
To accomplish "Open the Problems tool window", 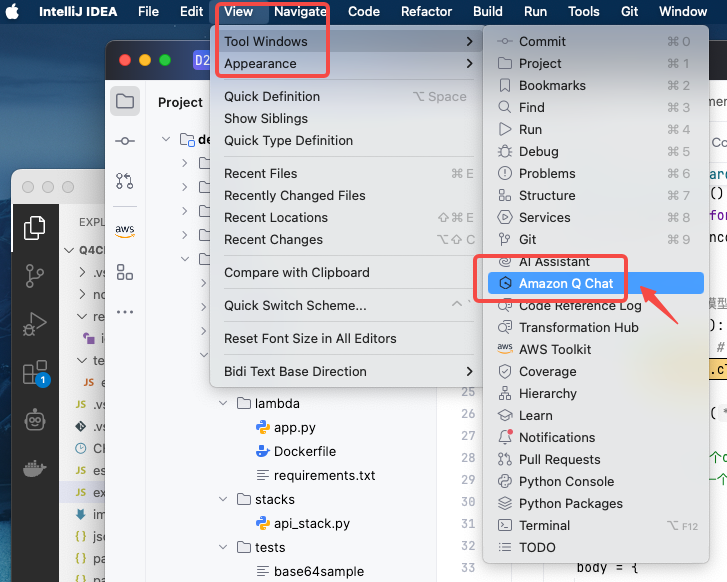I will [x=596, y=173].
